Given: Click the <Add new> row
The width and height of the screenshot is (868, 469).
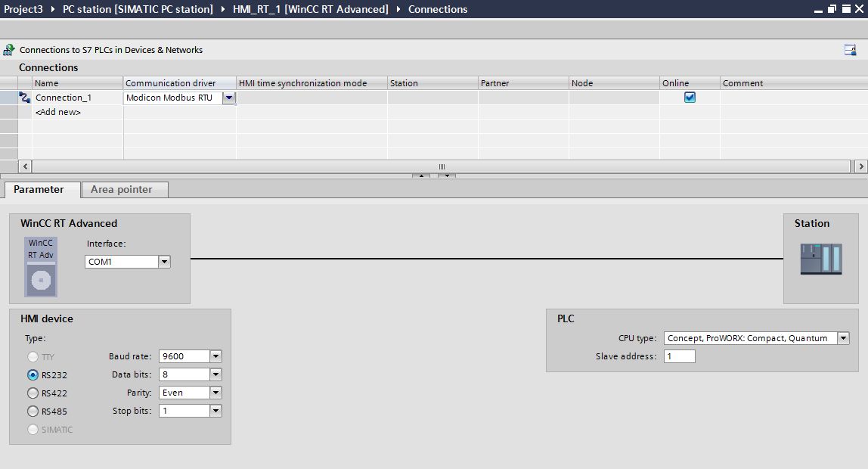Looking at the screenshot, I should [x=58, y=112].
